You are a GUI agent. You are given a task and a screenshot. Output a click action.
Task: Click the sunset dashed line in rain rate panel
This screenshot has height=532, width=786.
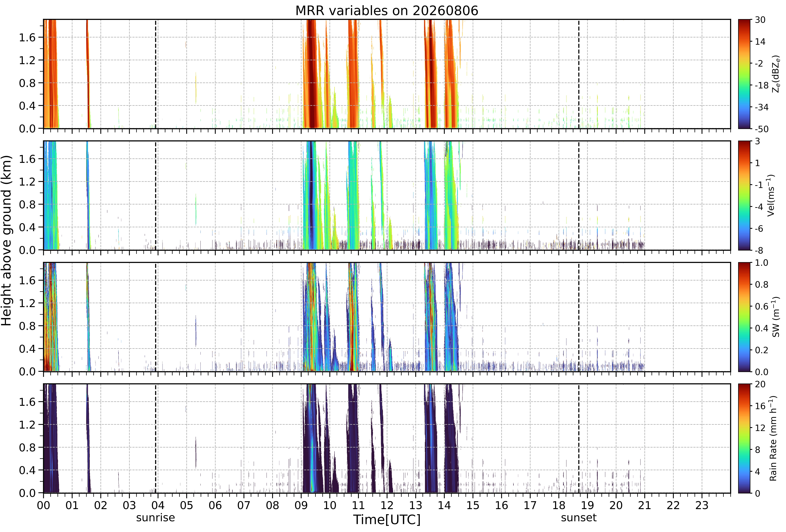point(579,438)
